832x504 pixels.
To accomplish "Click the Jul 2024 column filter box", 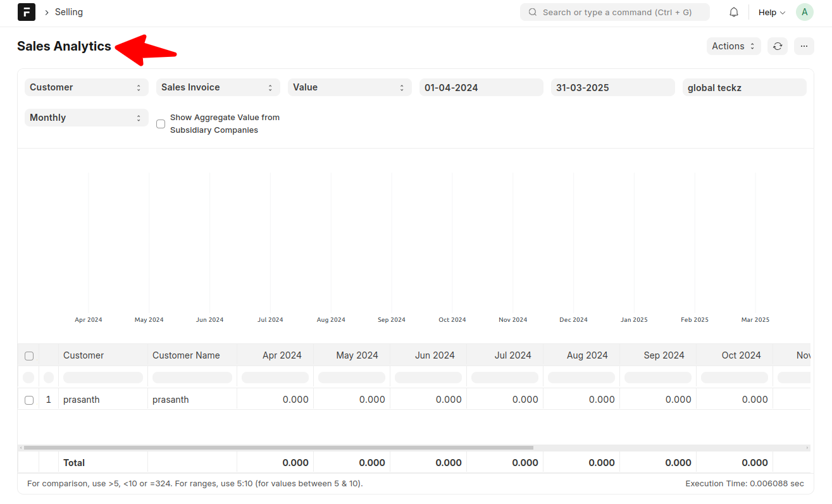I will click(x=505, y=378).
